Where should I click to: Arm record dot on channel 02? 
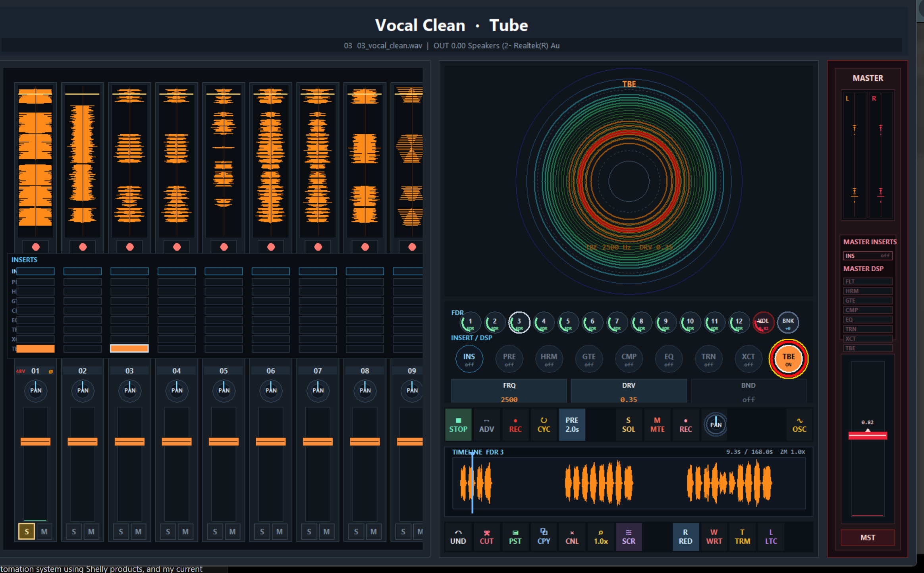pos(83,247)
